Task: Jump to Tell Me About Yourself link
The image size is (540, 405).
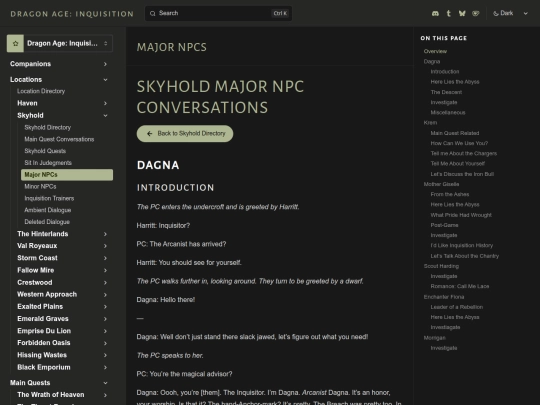Action: click(457, 164)
